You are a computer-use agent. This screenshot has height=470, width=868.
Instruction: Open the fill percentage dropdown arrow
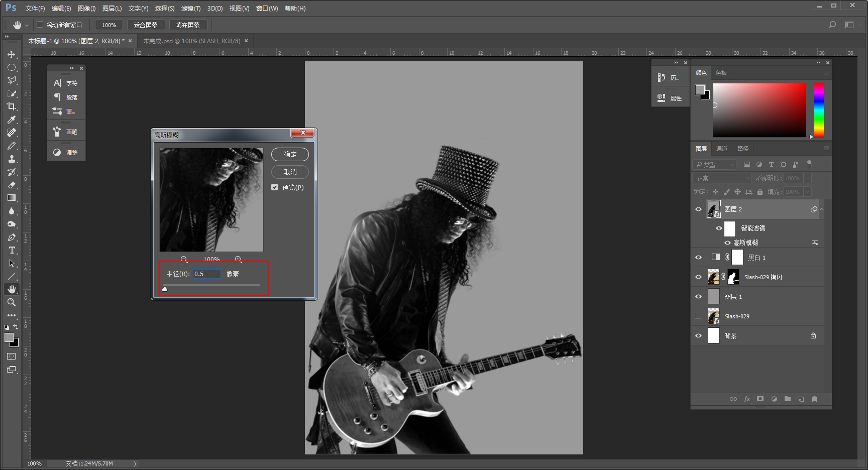807,192
